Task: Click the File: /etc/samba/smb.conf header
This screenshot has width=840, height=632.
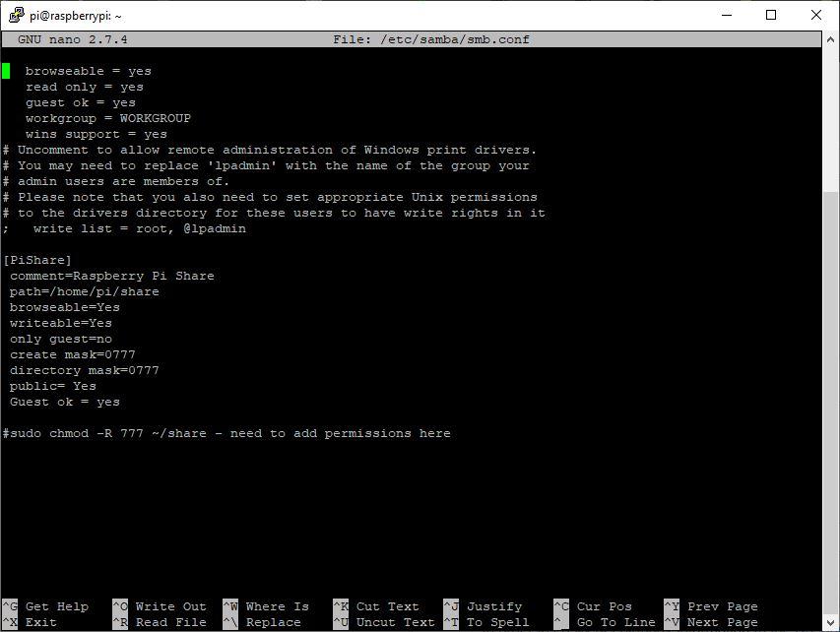Action: tap(431, 39)
